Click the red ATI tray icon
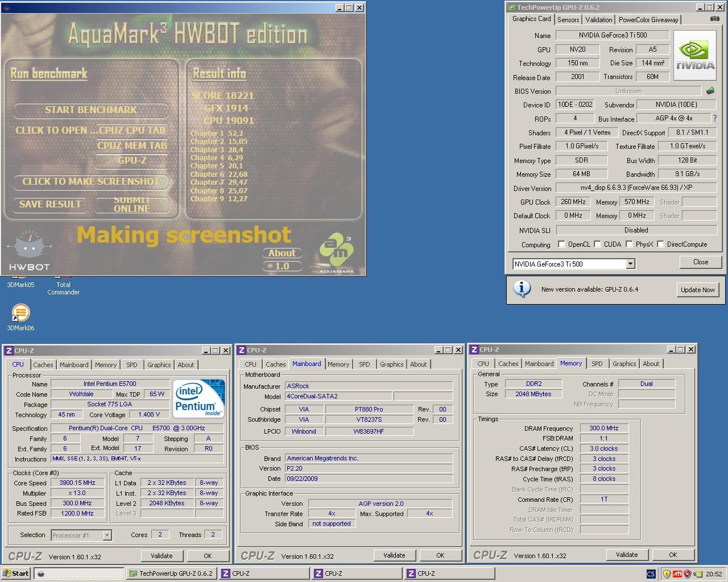The image size is (728, 582). coord(677,574)
